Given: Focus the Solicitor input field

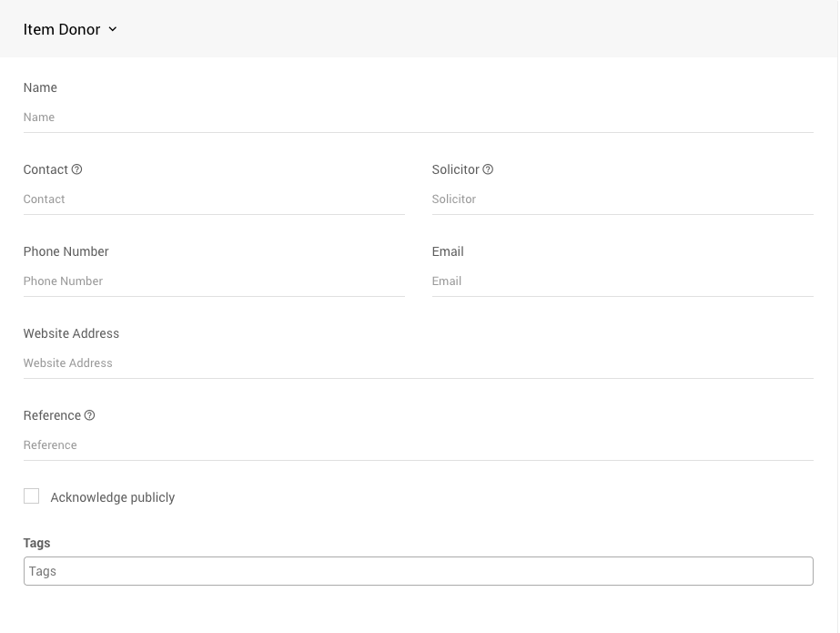Looking at the screenshot, I should 622,199.
